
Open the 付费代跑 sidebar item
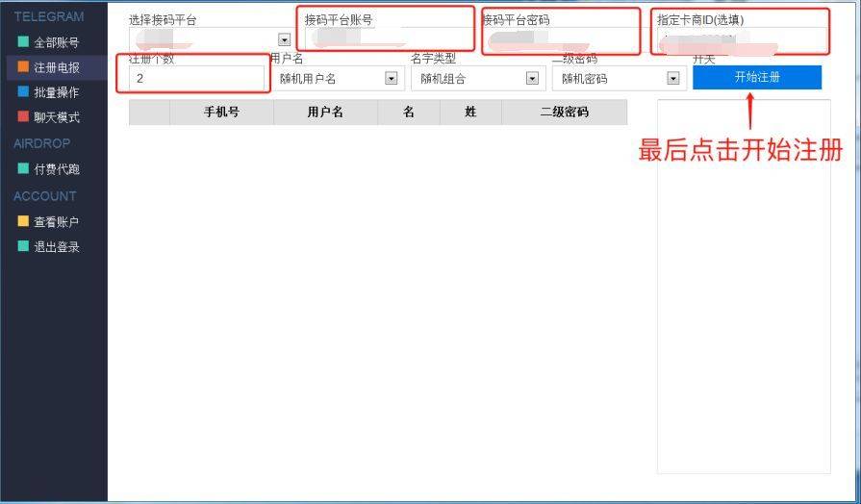[x=57, y=169]
